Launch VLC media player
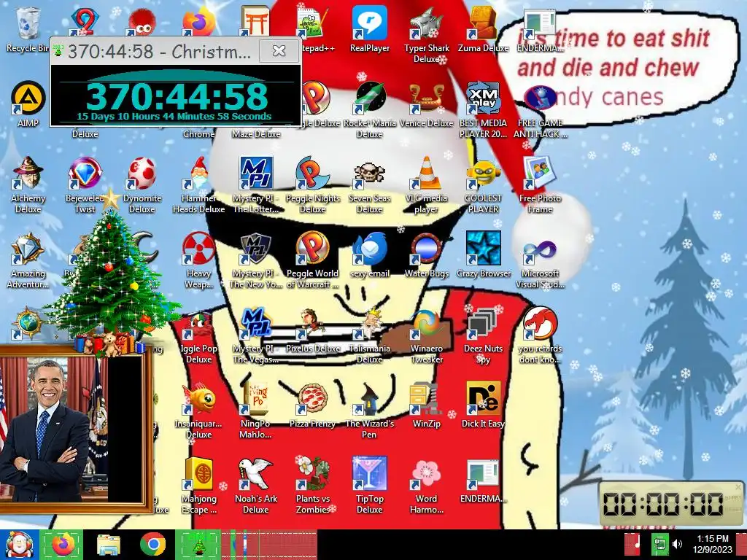Screen dimensions: 747x560 (426, 184)
